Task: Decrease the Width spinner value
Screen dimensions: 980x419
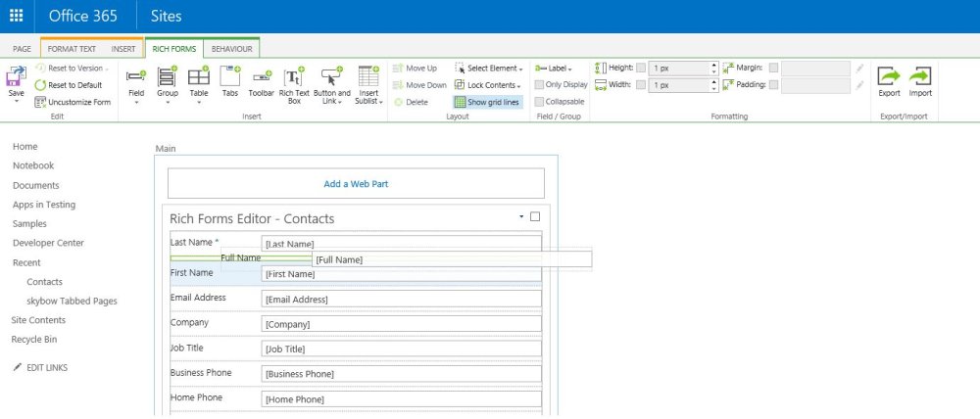Action: [x=714, y=88]
